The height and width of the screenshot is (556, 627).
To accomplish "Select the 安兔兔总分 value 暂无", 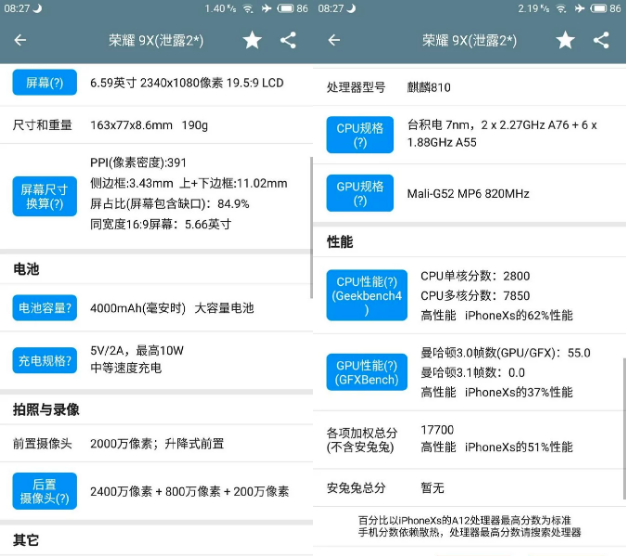I will (432, 488).
